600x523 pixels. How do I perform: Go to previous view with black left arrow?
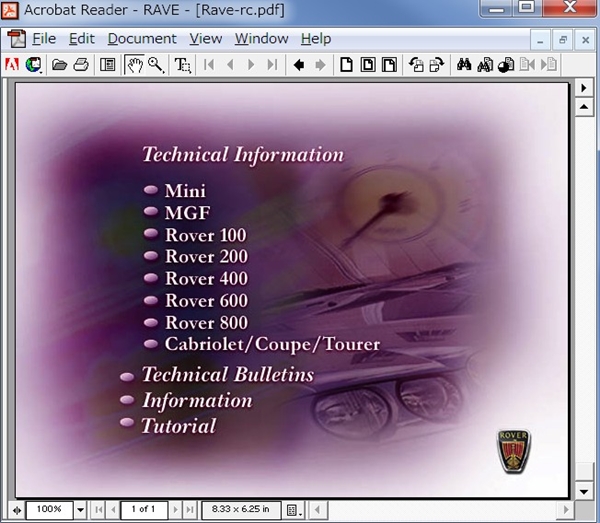[x=299, y=65]
